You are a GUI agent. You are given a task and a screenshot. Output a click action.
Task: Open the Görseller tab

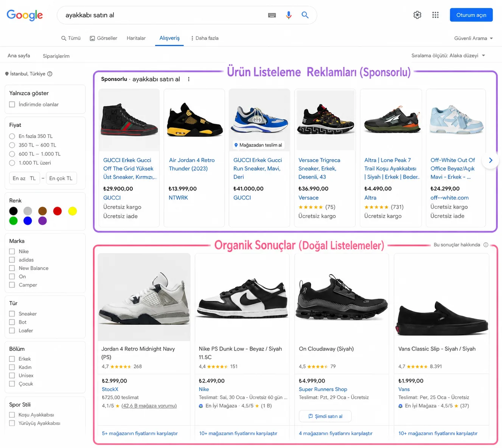tap(103, 38)
